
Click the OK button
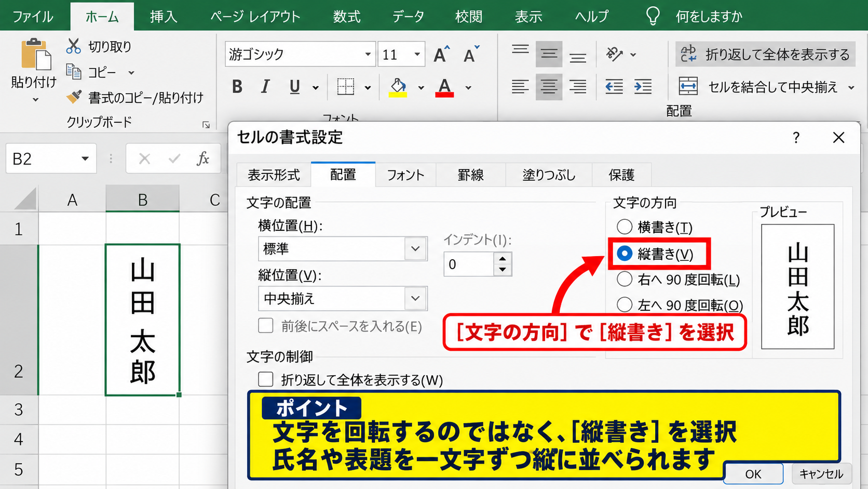pos(753,474)
